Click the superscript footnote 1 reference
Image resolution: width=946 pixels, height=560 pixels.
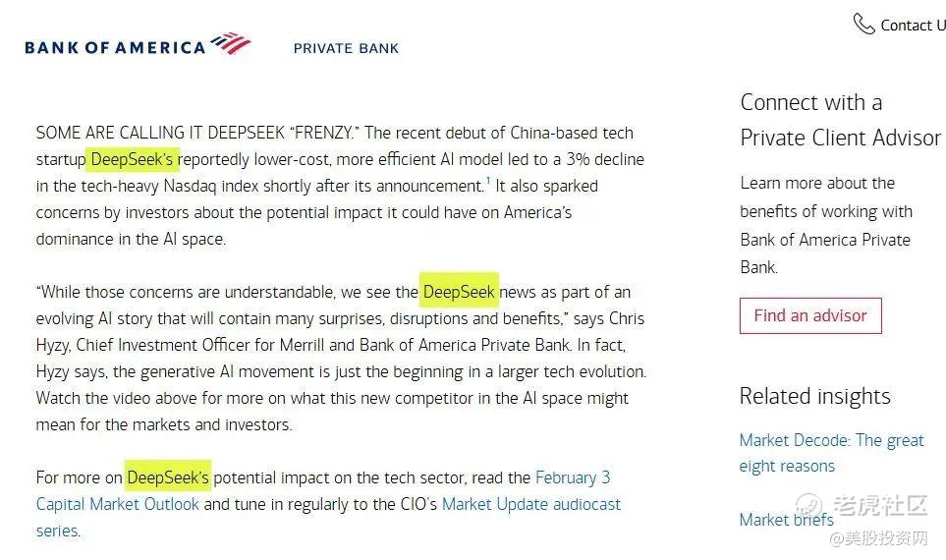click(x=488, y=180)
